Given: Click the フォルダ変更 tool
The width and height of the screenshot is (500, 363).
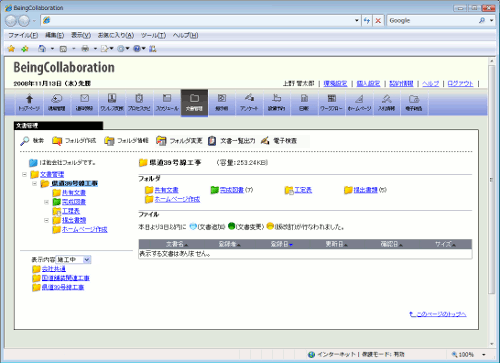Looking at the screenshot, I should click(x=179, y=141).
